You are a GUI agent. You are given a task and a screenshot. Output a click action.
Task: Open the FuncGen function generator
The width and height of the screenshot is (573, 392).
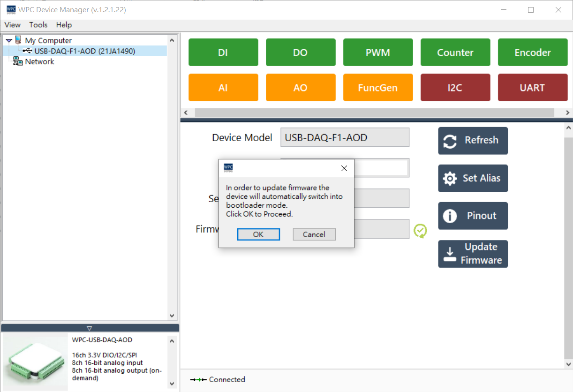point(378,87)
